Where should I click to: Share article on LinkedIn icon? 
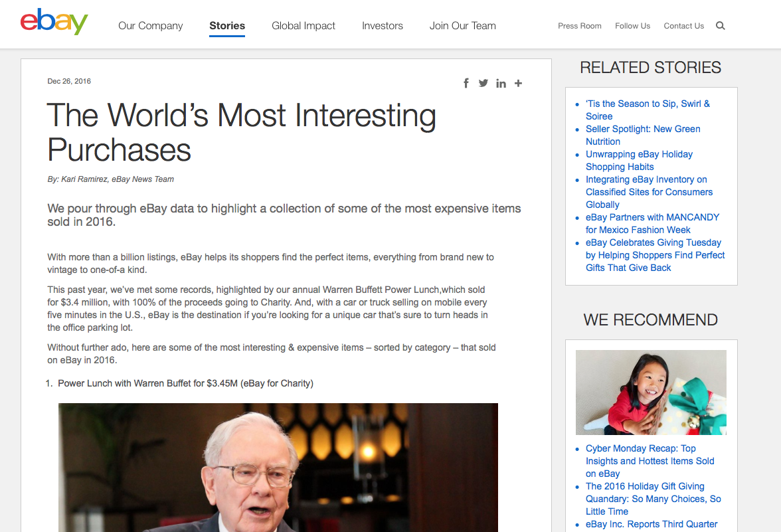coord(501,83)
